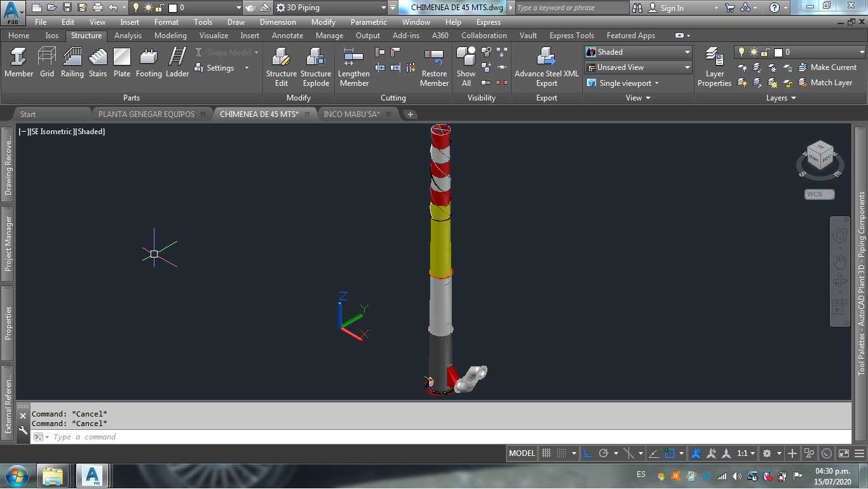
Task: Switch to PLANTA GENEGAR EQUIPOS drawing tab
Action: click(147, 114)
